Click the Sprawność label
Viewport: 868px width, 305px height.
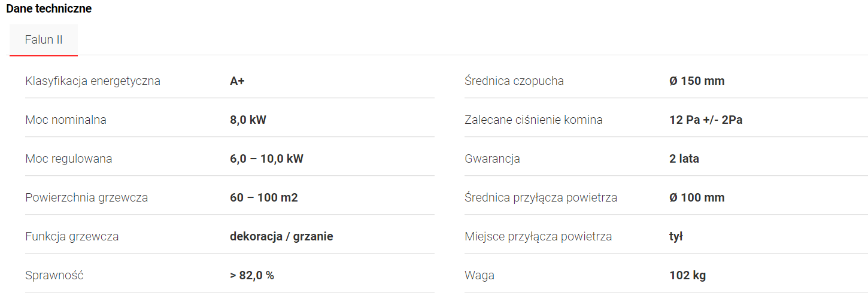54,275
